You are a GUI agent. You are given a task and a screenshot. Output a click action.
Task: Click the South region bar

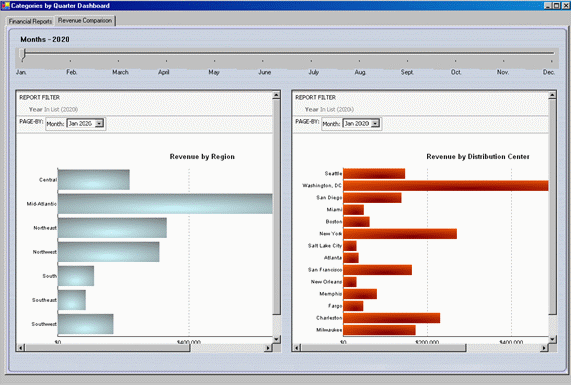(76, 276)
